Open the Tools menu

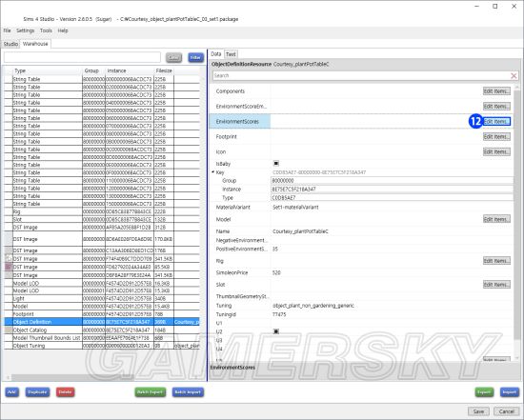coord(46,30)
